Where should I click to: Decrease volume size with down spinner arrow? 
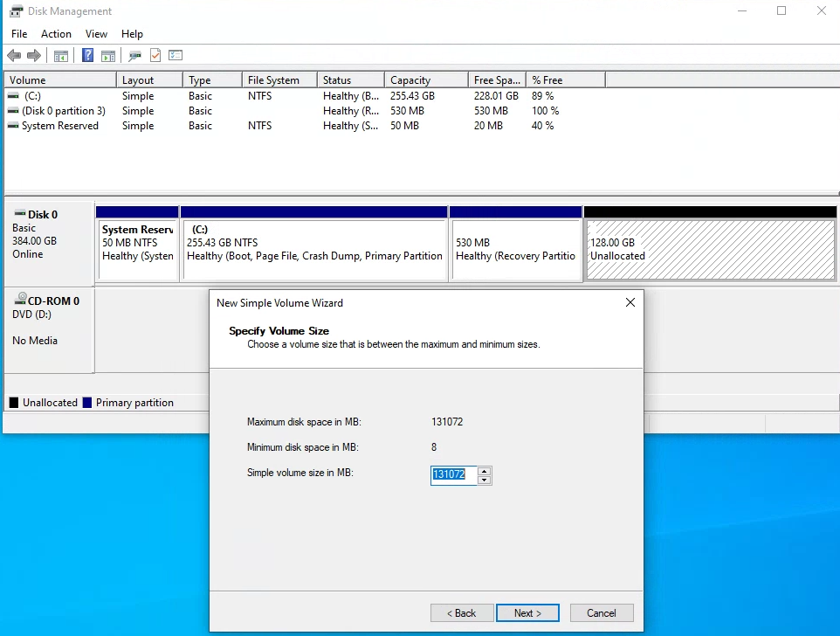[485, 480]
